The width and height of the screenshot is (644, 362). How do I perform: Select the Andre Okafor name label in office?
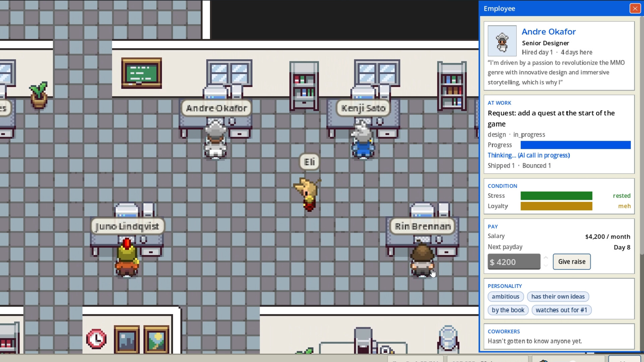[216, 108]
